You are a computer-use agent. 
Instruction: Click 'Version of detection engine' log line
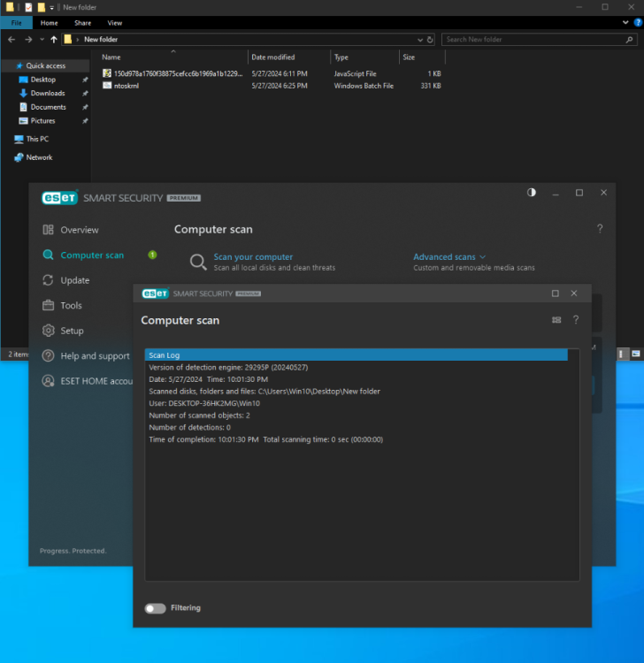pyautogui.click(x=228, y=368)
